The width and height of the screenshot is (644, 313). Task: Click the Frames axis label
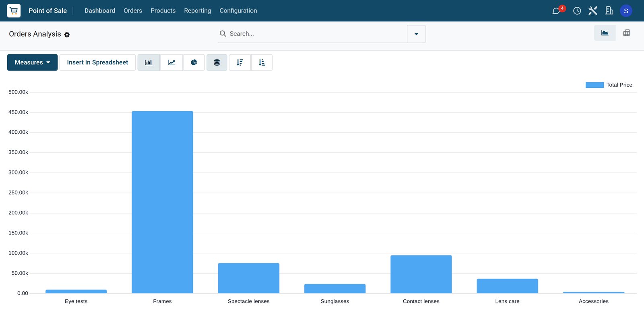pyautogui.click(x=162, y=301)
